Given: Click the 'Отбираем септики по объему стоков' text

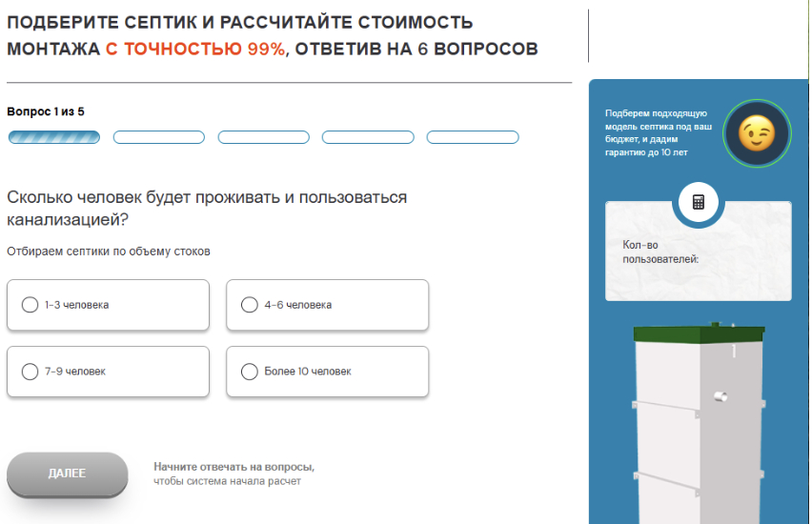Looking at the screenshot, I should (x=109, y=252).
